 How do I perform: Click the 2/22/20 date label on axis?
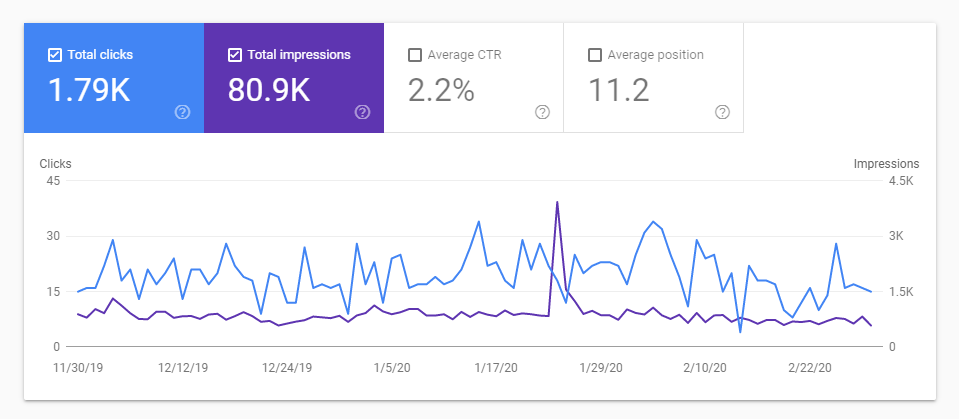tap(810, 367)
